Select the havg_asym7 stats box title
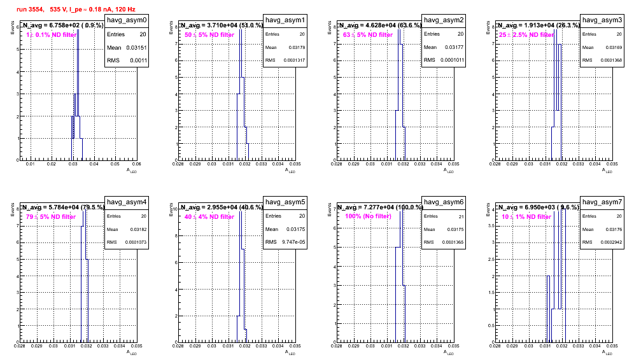This screenshot has height=364, width=634. (x=602, y=202)
